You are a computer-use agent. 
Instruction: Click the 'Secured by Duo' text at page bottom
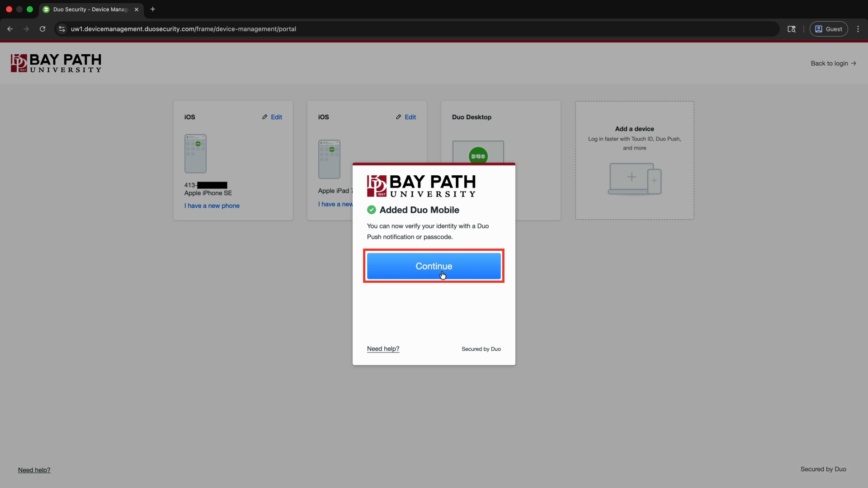823,469
